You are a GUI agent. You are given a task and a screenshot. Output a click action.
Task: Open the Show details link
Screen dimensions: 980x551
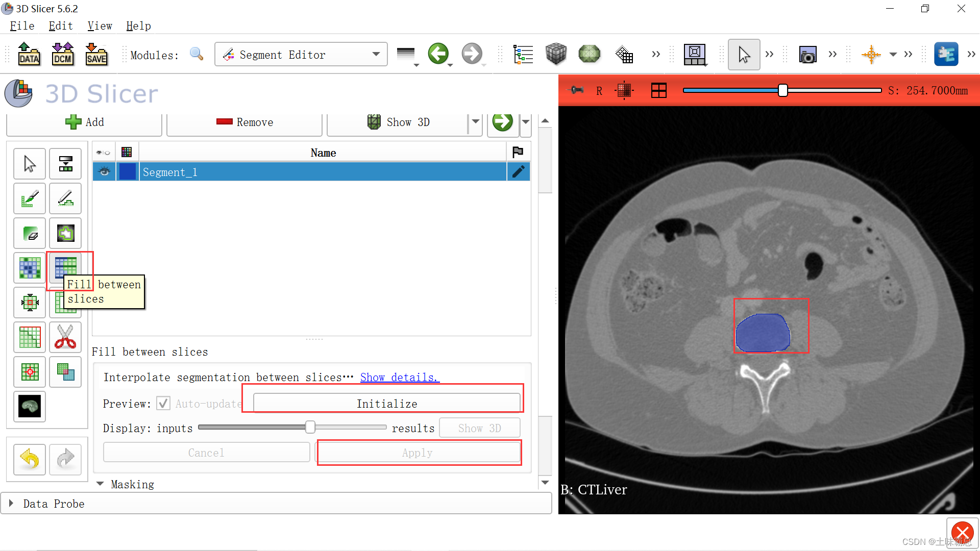tap(399, 377)
